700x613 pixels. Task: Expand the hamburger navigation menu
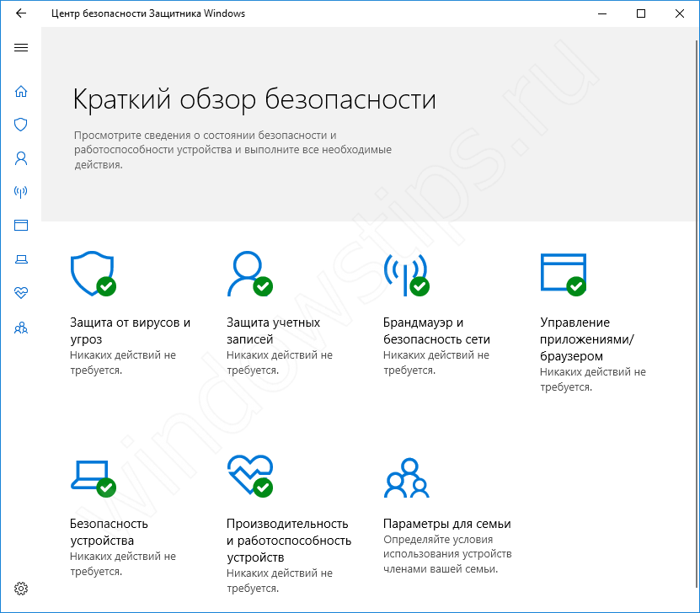tap(21, 48)
